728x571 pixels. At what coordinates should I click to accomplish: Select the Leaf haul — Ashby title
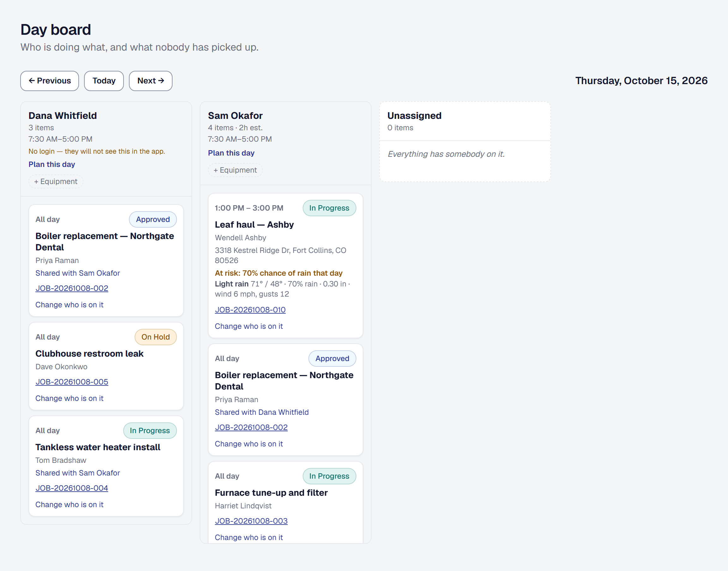click(x=254, y=225)
